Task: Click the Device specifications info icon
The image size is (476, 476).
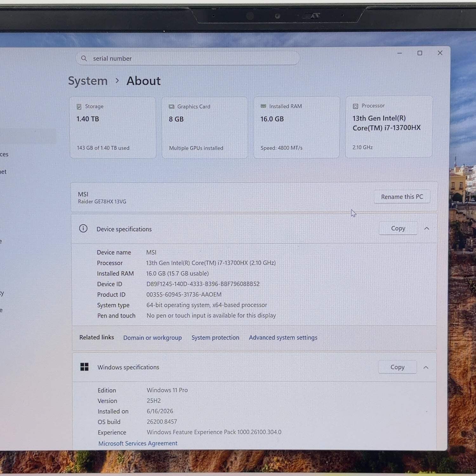Action: [x=83, y=228]
